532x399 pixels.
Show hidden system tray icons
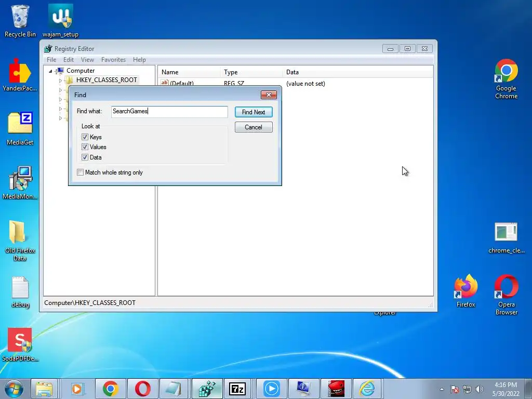click(442, 389)
